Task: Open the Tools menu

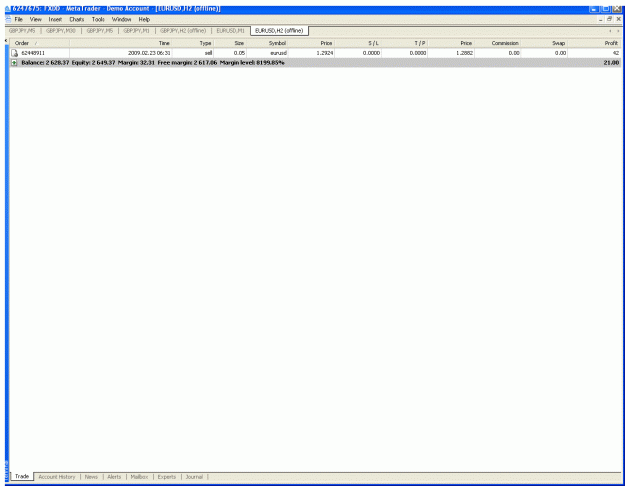Action: click(98, 19)
